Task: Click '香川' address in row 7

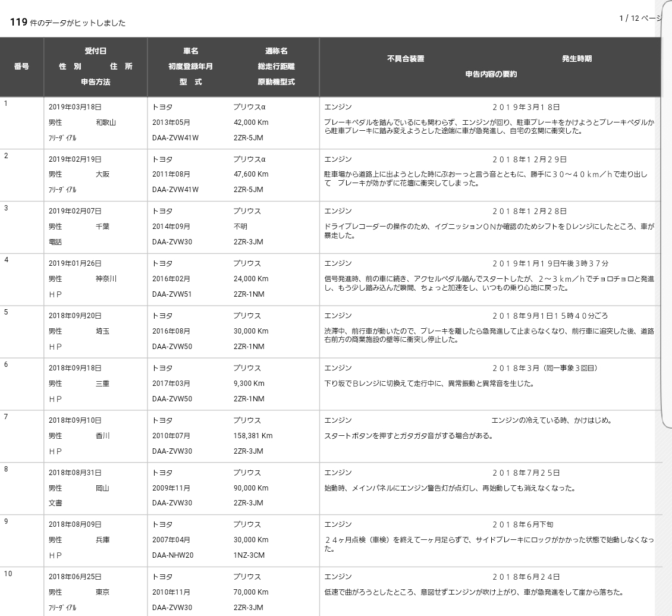Action: point(102,436)
